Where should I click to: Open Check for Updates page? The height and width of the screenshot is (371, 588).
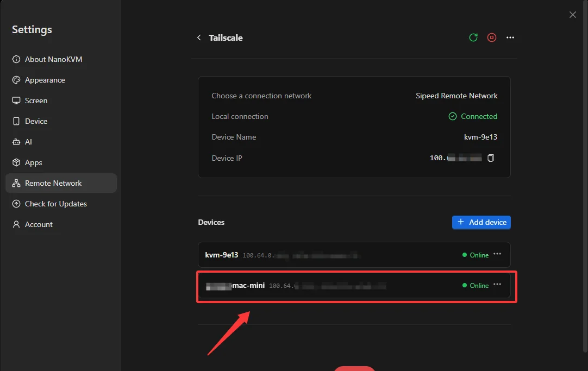click(61, 204)
